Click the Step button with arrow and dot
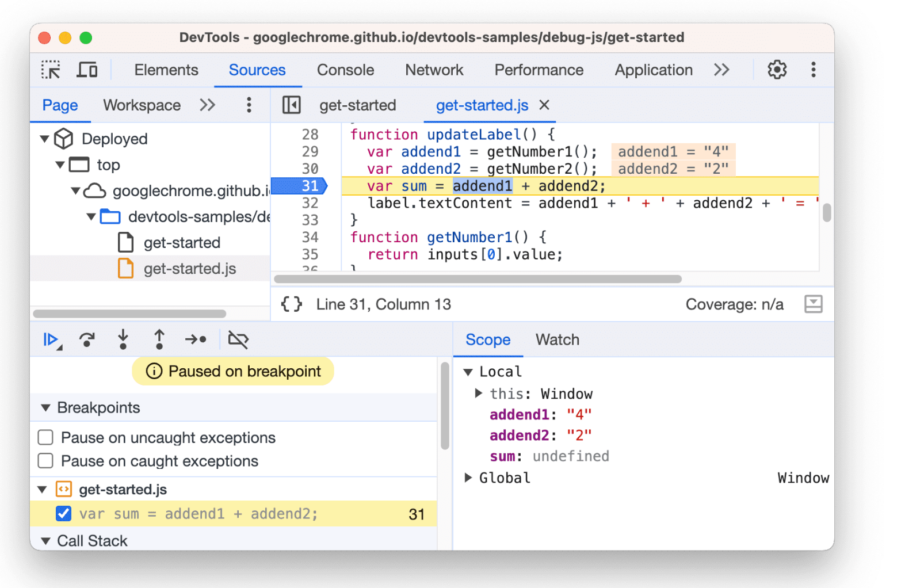This screenshot has height=588, width=924. [196, 339]
